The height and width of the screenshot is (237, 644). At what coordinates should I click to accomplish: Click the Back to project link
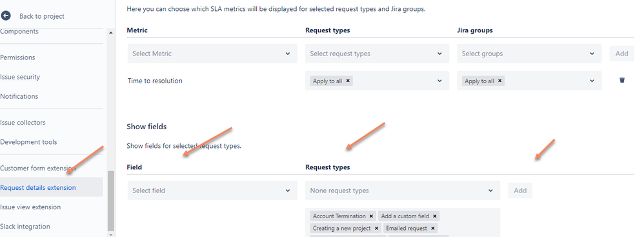point(42,16)
